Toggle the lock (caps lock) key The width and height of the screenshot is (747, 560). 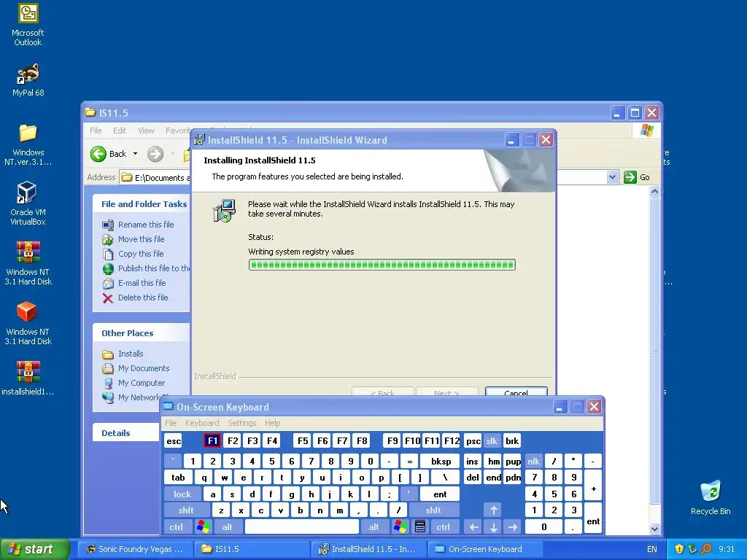[182, 494]
